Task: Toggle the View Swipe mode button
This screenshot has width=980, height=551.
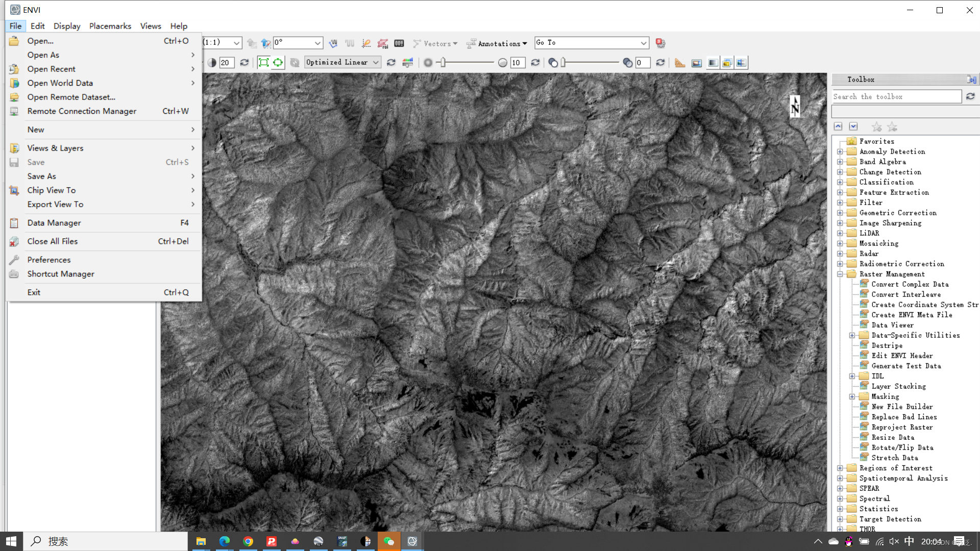Action: [x=741, y=63]
